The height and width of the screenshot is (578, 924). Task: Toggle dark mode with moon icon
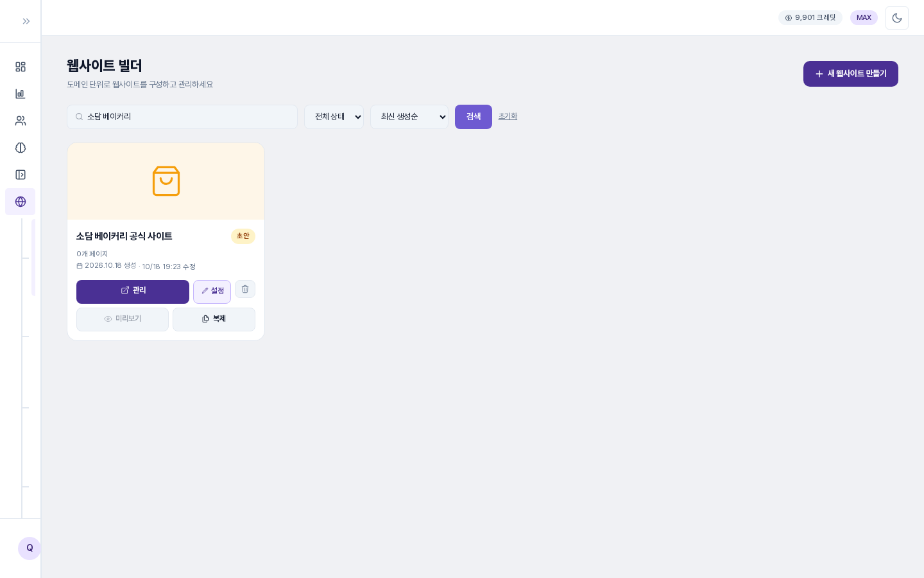(x=897, y=18)
